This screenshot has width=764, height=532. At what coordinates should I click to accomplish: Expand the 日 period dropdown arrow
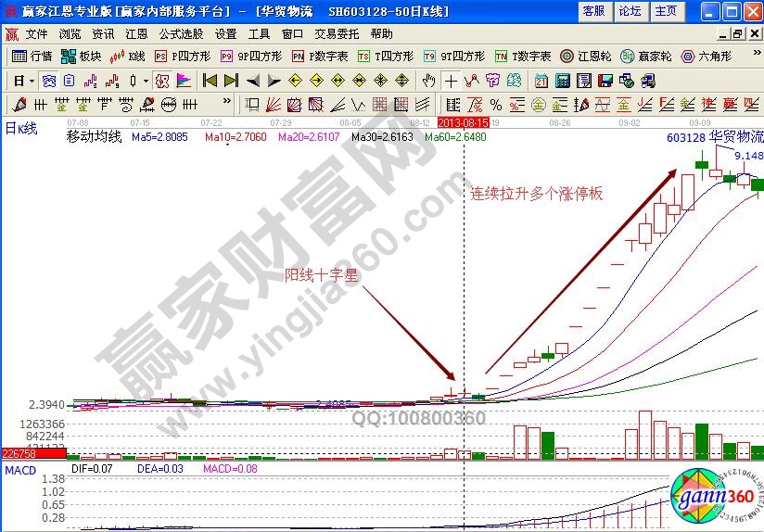[x=32, y=81]
